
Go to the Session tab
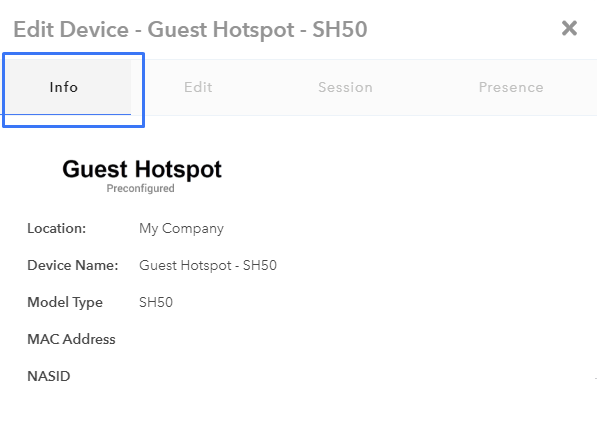coord(345,87)
